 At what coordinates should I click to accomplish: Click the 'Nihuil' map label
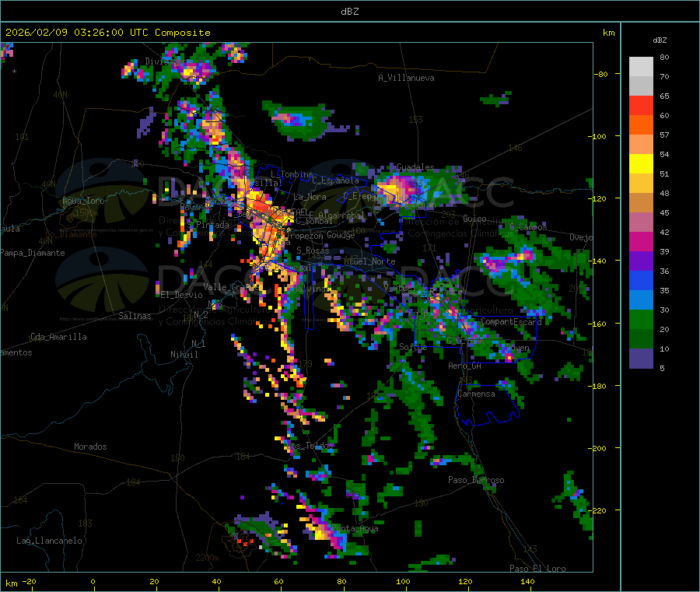[x=184, y=355]
